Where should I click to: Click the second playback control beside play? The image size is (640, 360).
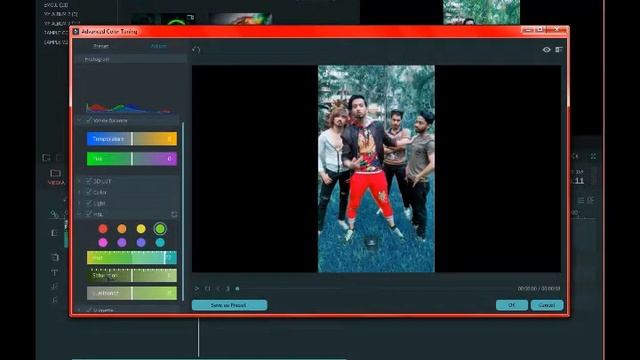click(207, 289)
